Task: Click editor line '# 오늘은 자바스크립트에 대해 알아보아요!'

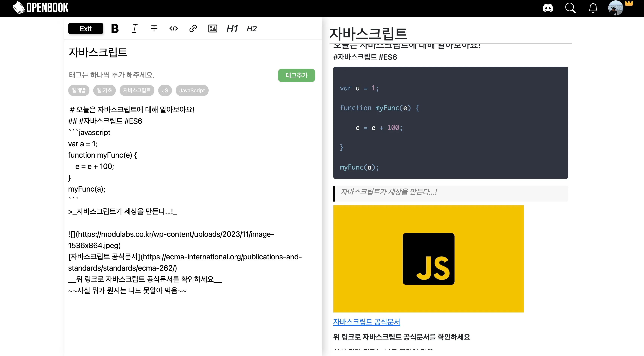Action: click(132, 109)
